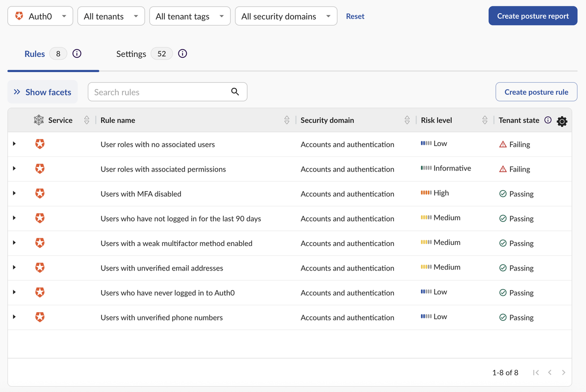Viewport: 586px width, 392px height.
Task: Go to next page of results
Action: coord(563,372)
